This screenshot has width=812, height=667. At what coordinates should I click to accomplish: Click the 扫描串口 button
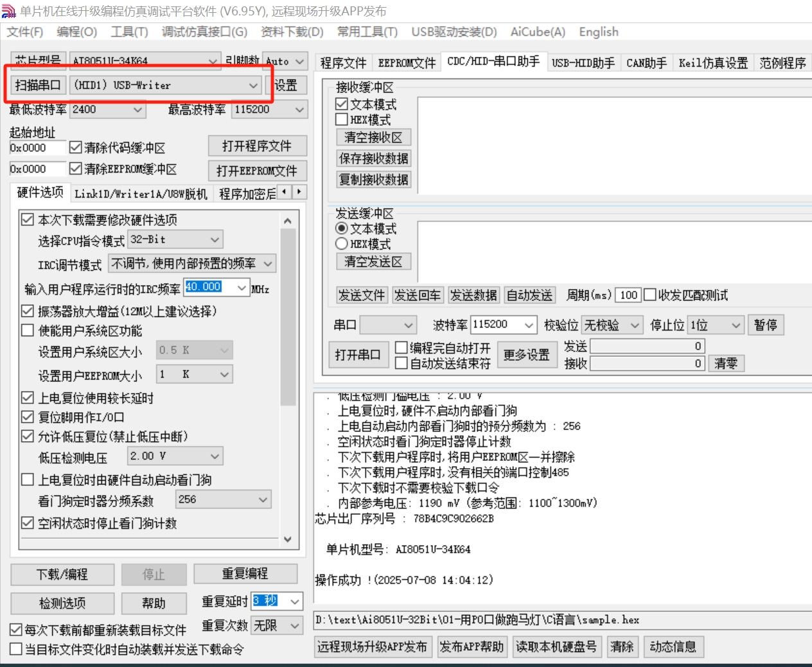click(x=38, y=85)
